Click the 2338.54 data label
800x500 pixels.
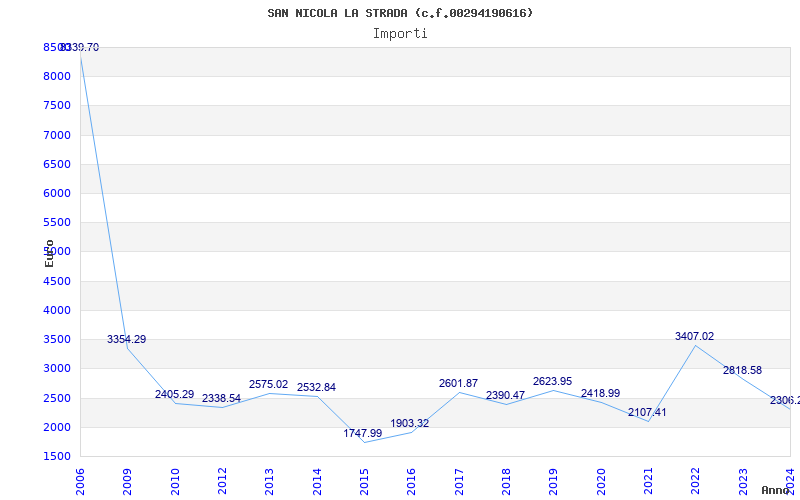221,398
